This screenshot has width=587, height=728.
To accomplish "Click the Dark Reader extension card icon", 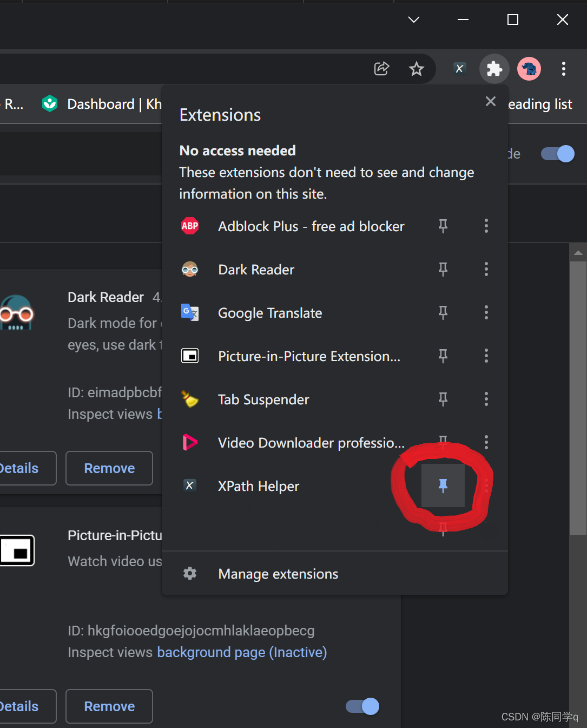I will 16,313.
